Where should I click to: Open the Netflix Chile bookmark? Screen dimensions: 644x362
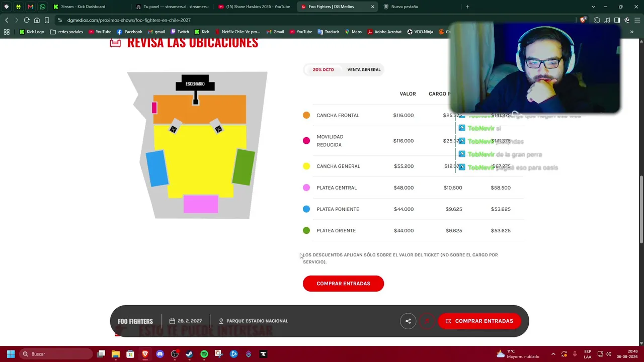(237, 32)
